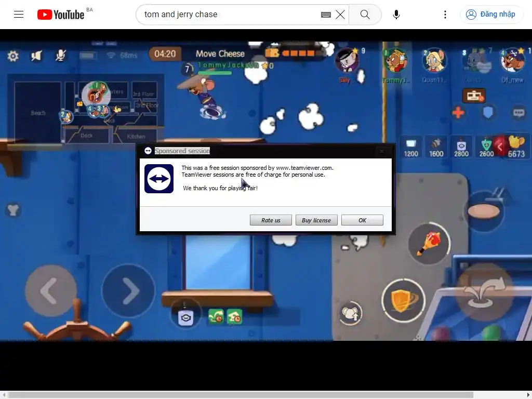The image size is (532, 399).
Task: Tap the trophy icon on left edge
Action: pyautogui.click(x=13, y=210)
